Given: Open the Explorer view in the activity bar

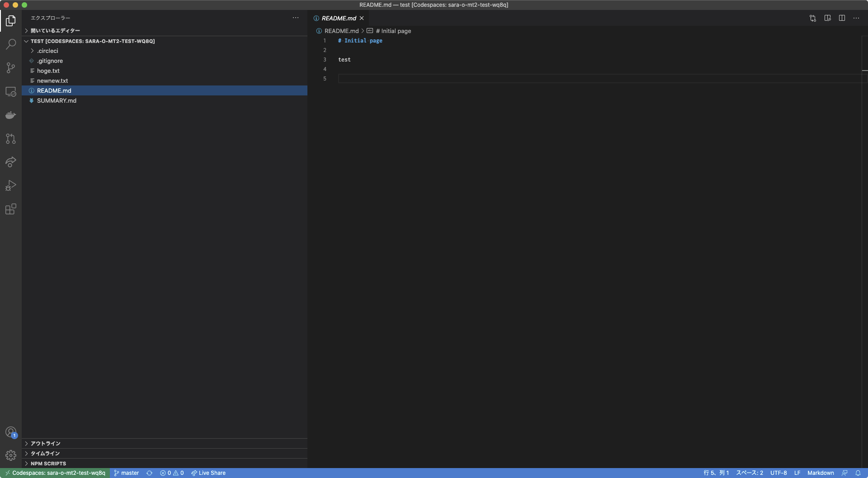Looking at the screenshot, I should tap(11, 21).
